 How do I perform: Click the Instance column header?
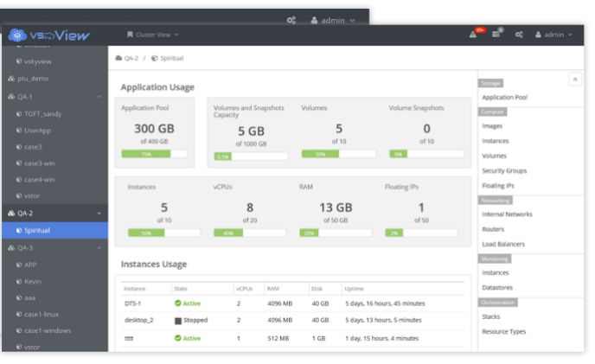134,289
